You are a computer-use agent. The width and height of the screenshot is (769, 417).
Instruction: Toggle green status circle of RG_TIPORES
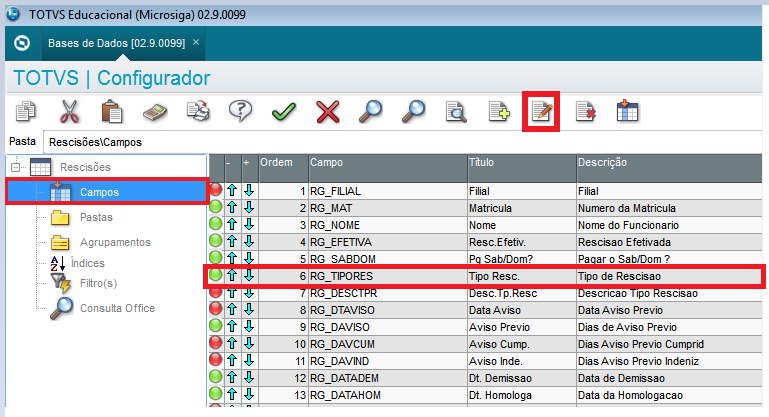(x=216, y=275)
